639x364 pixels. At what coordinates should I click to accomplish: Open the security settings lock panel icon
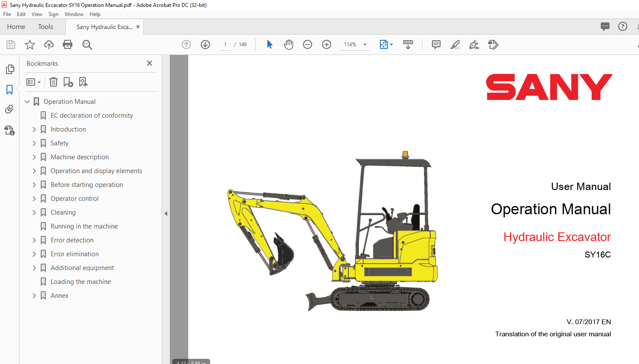click(10, 130)
